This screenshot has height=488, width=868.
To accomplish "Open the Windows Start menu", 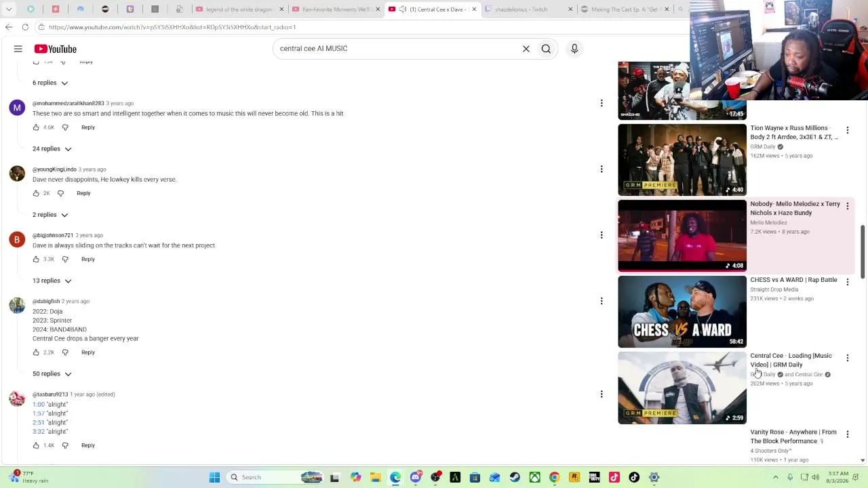I will [214, 477].
